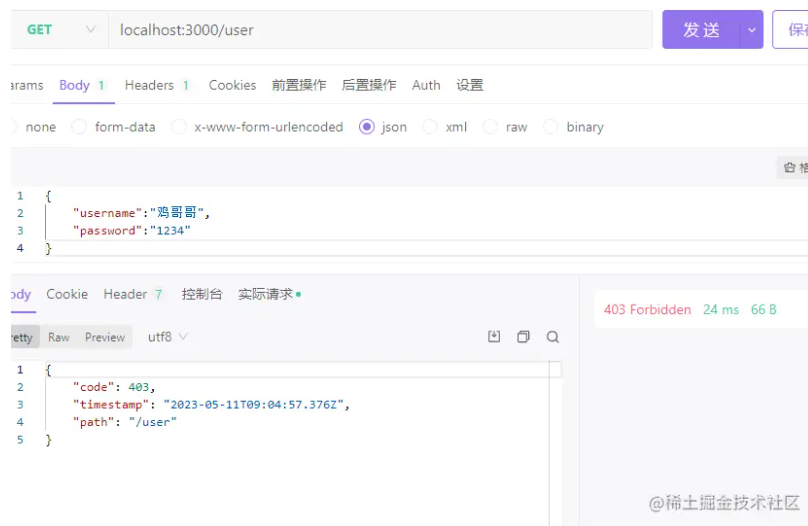This screenshot has width=808, height=526.
Task: Select the json body type
Action: (383, 127)
